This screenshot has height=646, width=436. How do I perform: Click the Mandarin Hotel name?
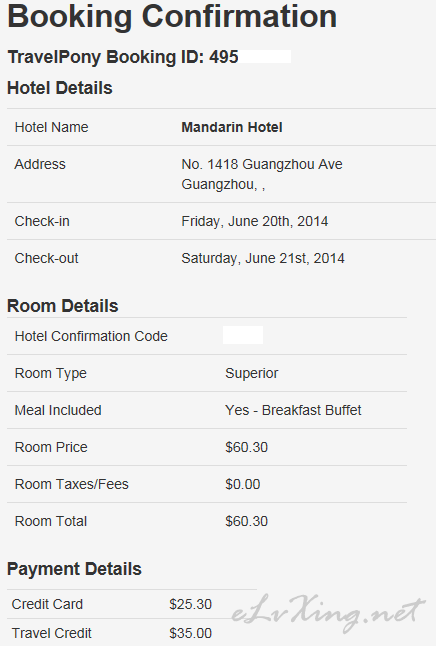point(232,127)
